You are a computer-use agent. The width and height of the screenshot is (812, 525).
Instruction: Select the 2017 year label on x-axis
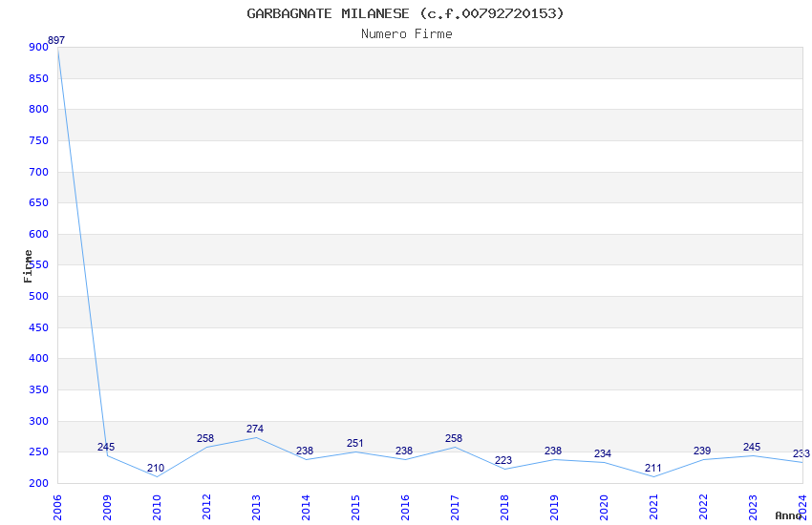[455, 508]
